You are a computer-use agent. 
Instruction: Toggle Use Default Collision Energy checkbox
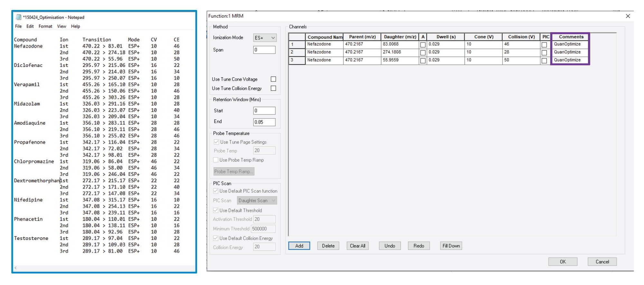216,238
